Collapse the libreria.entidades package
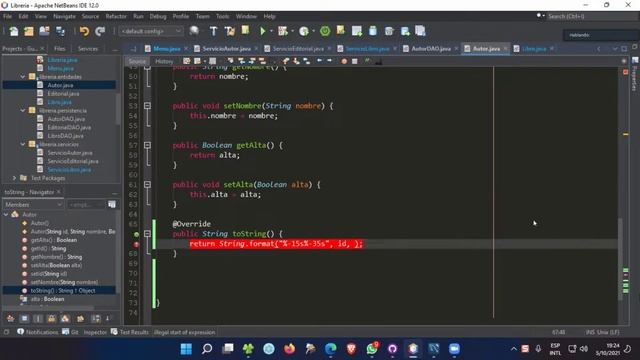Screen dimensions: 640x360 click(23, 76)
